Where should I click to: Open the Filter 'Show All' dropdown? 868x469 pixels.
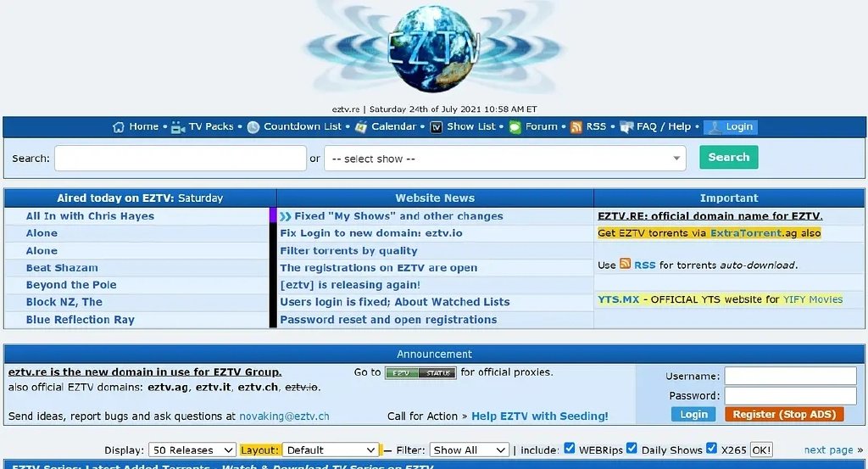tap(469, 450)
